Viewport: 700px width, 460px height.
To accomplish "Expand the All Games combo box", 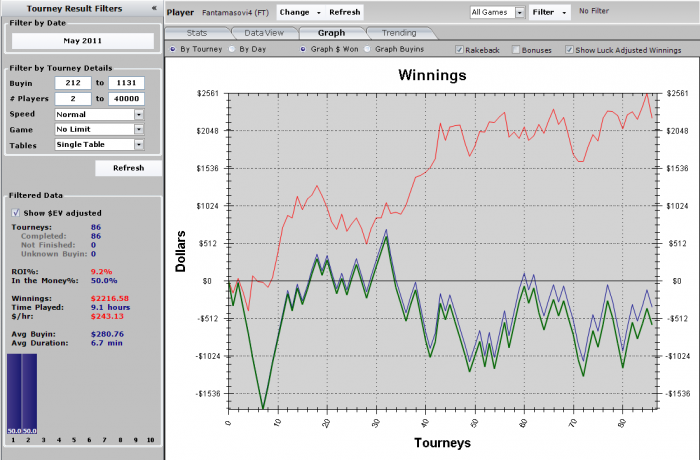I will [519, 13].
